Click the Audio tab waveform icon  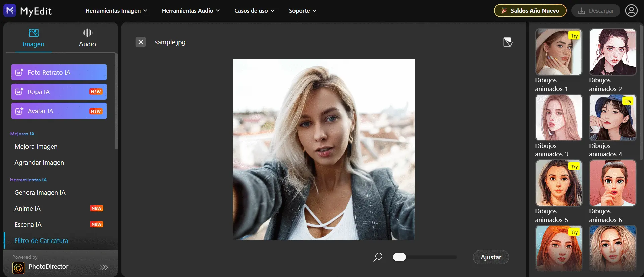[88, 33]
